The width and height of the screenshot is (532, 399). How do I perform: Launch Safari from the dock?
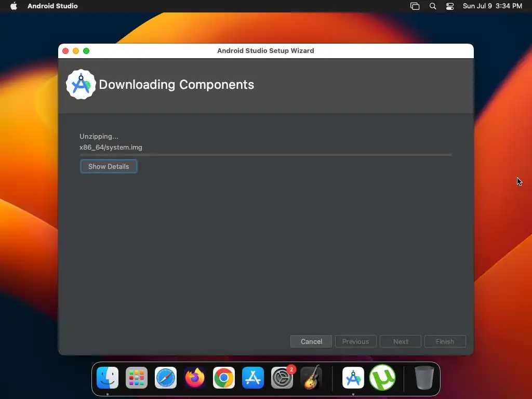[166, 378]
